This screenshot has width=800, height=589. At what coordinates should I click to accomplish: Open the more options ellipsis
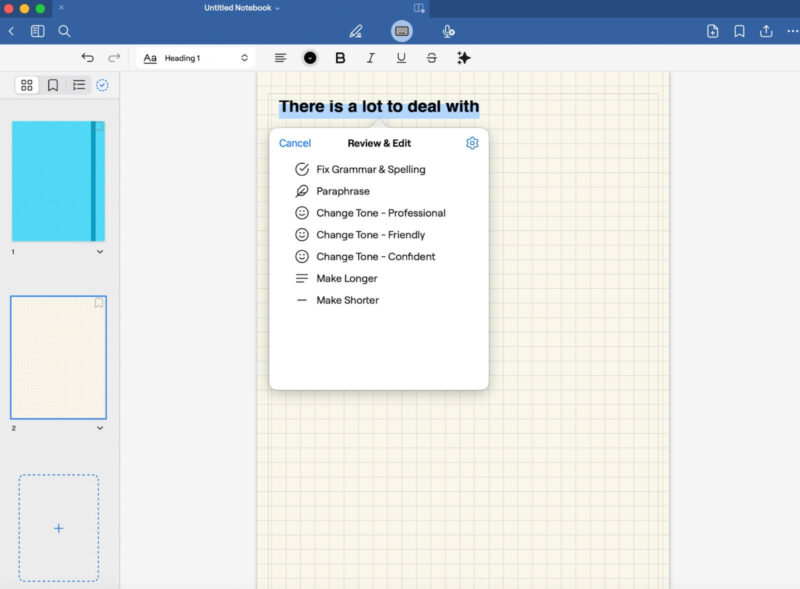tap(792, 31)
